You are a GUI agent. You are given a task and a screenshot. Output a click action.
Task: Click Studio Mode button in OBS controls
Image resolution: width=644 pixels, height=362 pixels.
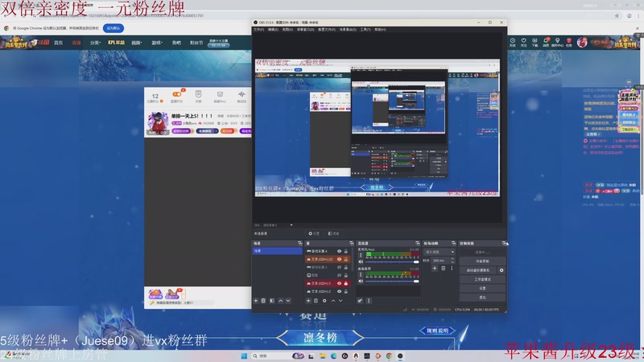(x=482, y=279)
